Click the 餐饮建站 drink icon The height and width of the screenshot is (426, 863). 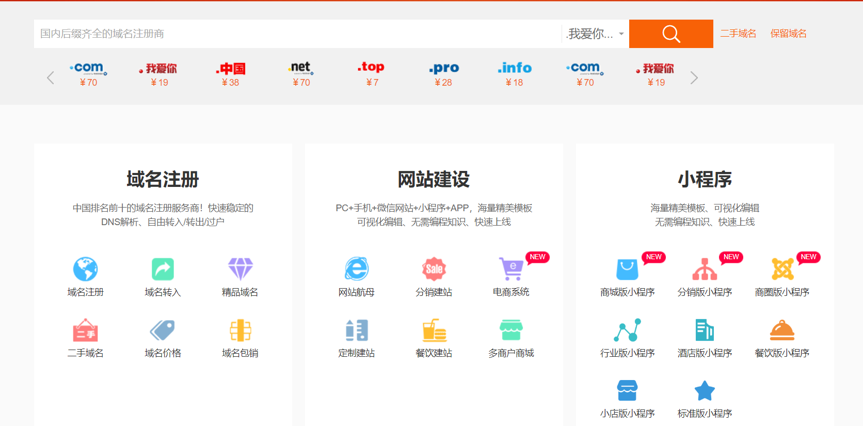434,330
